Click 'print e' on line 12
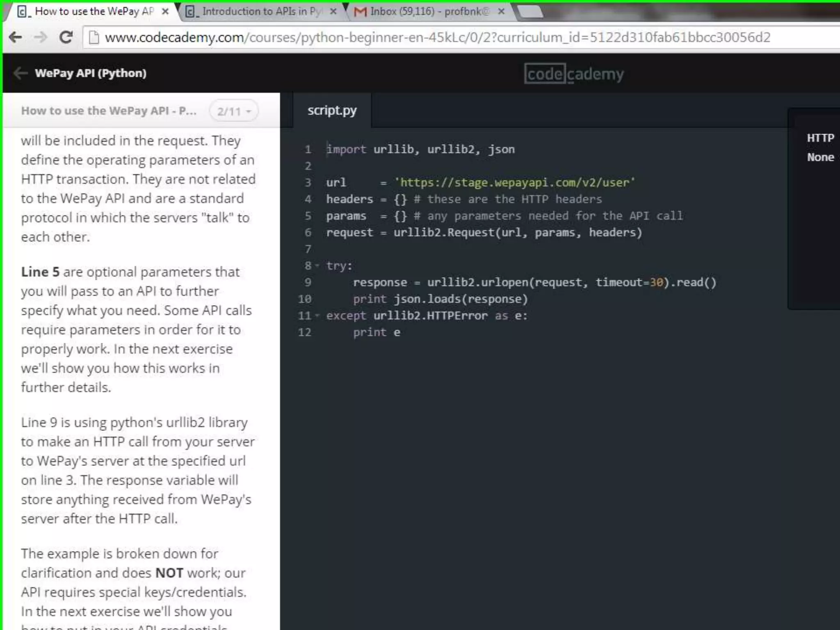The width and height of the screenshot is (840, 630). click(x=377, y=333)
